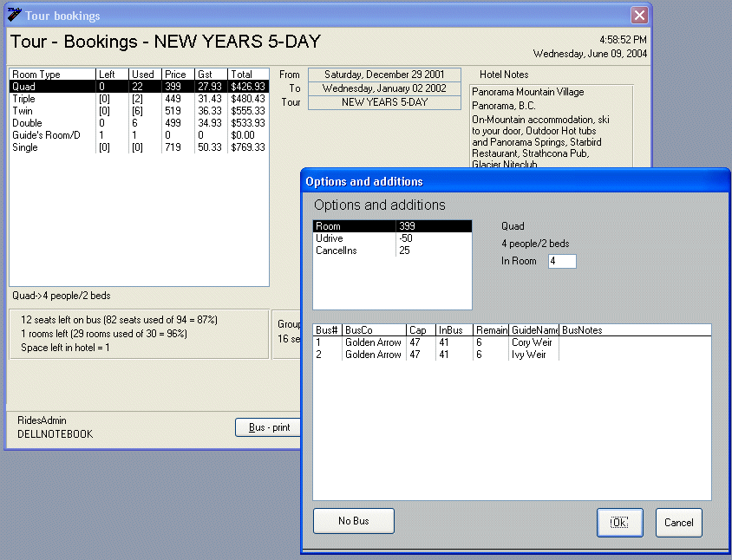Image resolution: width=732 pixels, height=560 pixels.
Task: Select the Udrive -50 option row
Action: (x=392, y=238)
